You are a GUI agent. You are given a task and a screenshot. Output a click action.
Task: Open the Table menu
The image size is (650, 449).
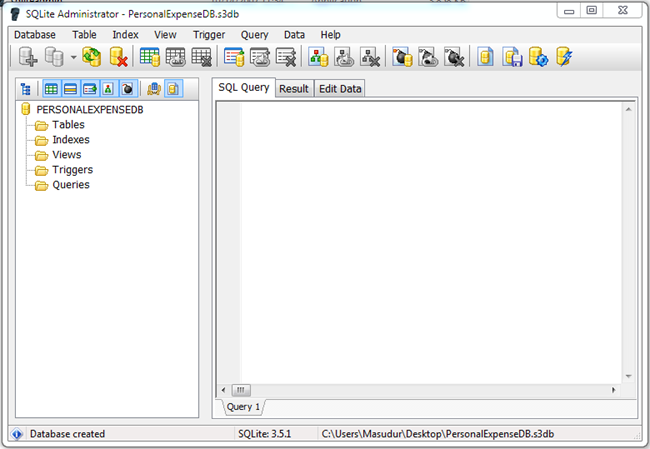point(84,35)
